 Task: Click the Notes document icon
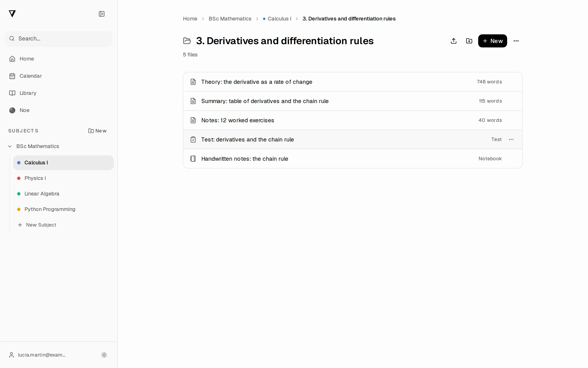[x=193, y=120]
